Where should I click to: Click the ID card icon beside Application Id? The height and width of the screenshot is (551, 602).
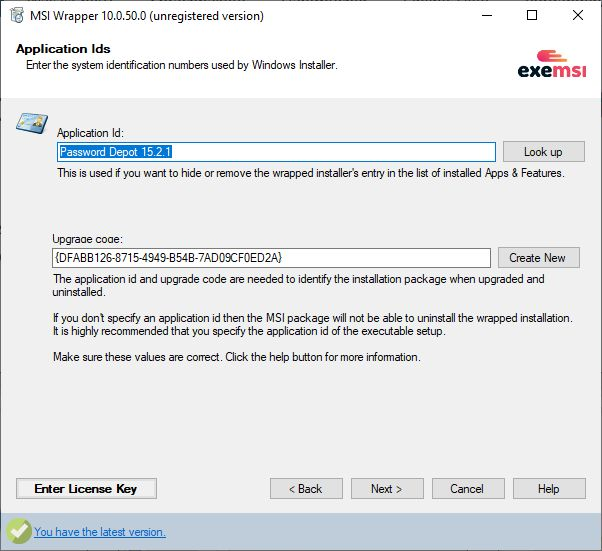32,123
